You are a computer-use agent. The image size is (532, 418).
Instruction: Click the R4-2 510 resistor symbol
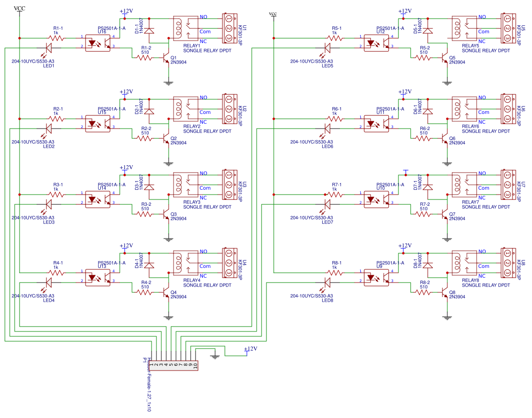[x=145, y=292]
